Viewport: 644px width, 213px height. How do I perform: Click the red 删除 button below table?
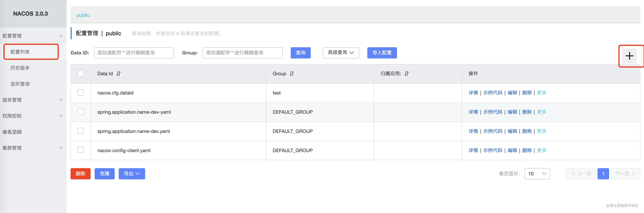click(81, 174)
